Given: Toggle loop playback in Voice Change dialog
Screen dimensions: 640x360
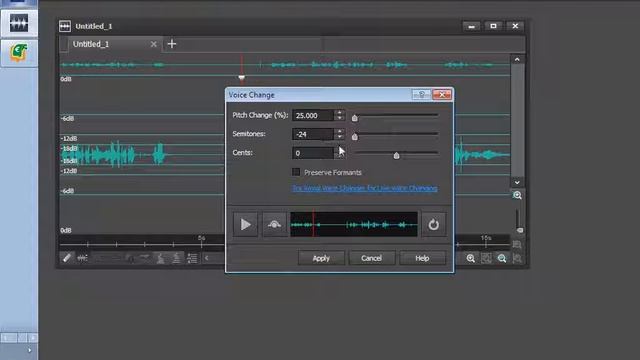Looking at the screenshot, I should [x=433, y=224].
